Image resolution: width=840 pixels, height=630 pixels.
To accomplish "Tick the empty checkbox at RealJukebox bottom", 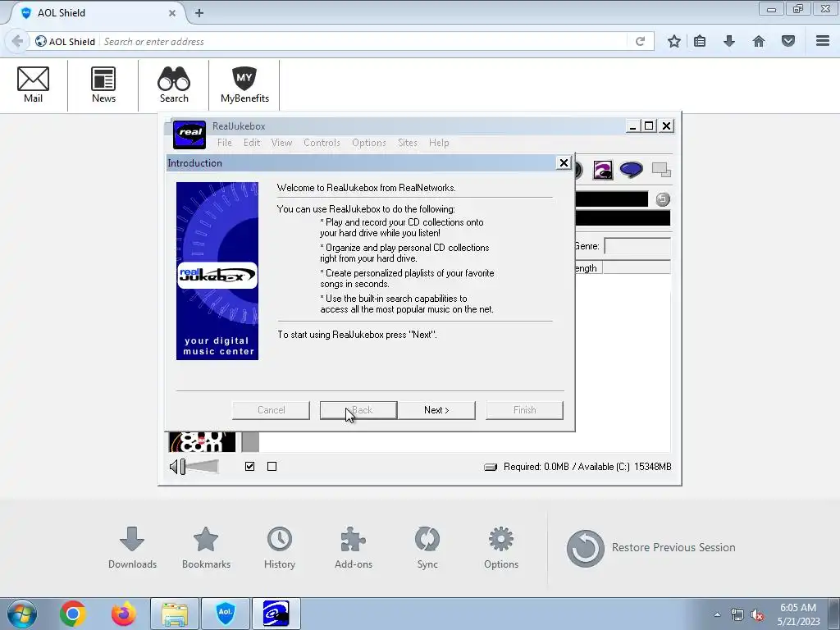I will (272, 467).
